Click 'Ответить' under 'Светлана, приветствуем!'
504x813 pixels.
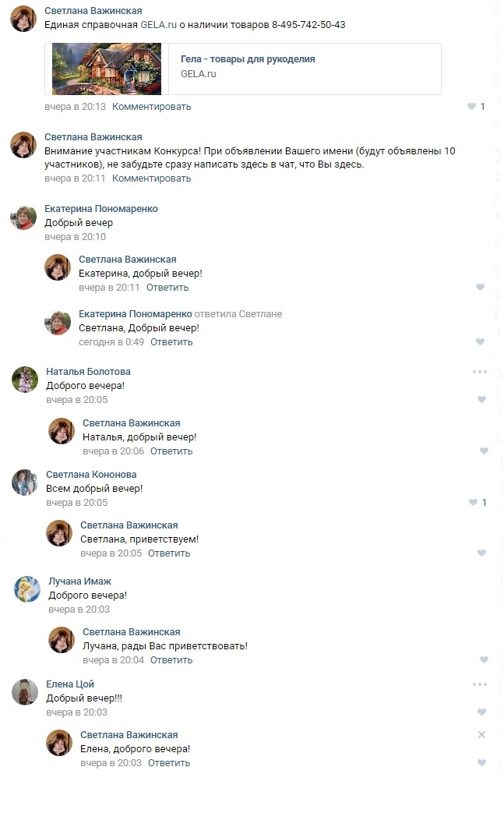[169, 553]
